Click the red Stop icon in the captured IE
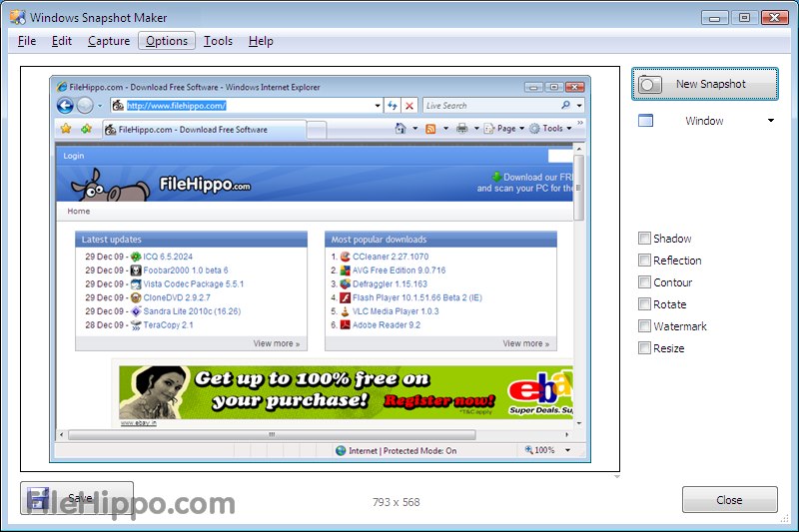799x532 pixels. [x=409, y=106]
